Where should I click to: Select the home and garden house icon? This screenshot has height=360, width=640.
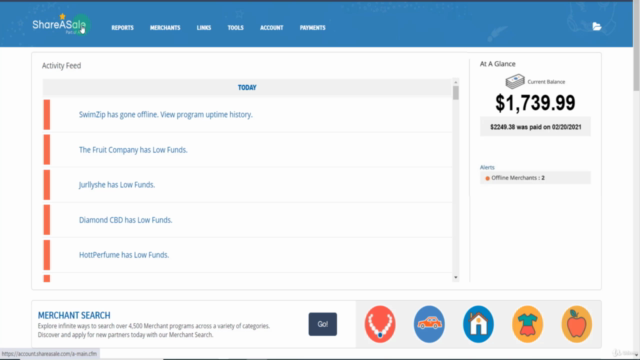pyautogui.click(x=478, y=324)
